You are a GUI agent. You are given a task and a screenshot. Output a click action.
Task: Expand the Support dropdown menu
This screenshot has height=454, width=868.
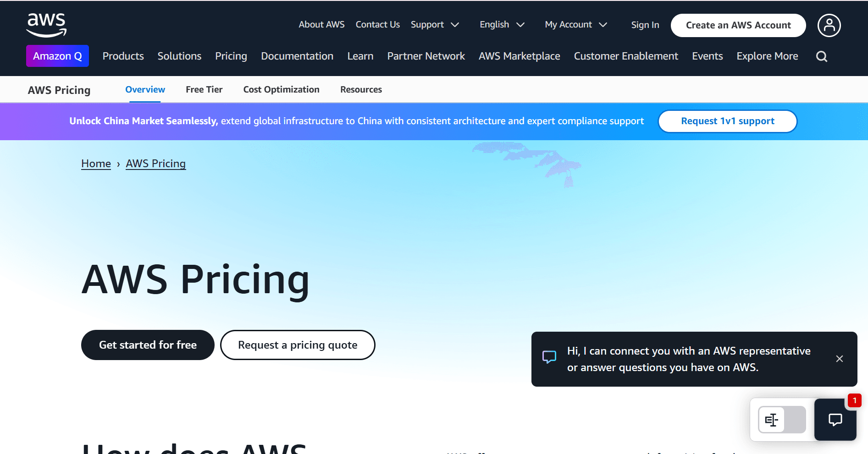point(435,24)
